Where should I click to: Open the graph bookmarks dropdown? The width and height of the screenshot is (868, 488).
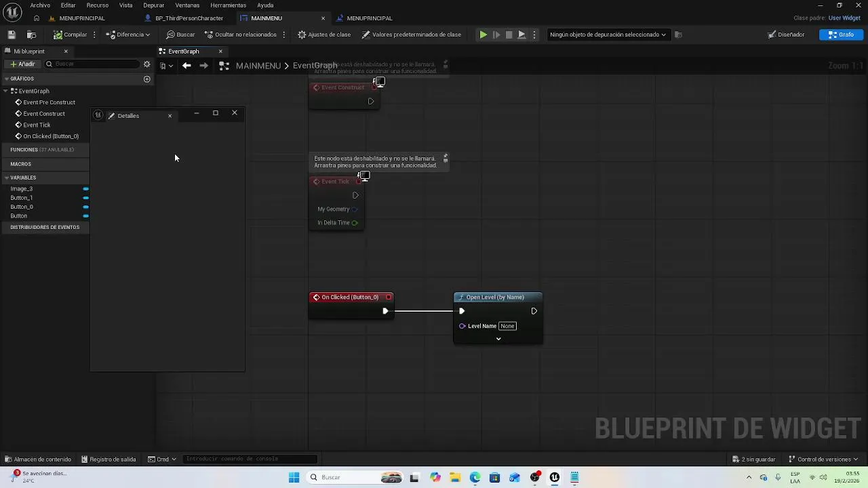point(166,66)
